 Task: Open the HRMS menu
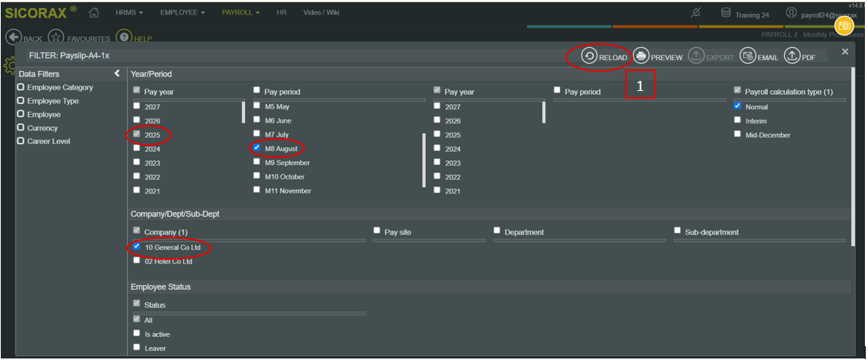pos(129,12)
